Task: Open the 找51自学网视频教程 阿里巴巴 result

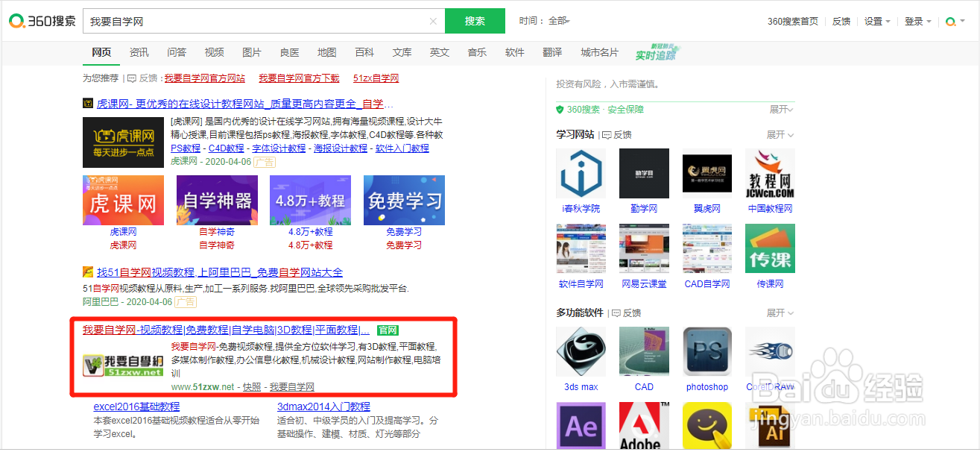Action: pos(220,272)
